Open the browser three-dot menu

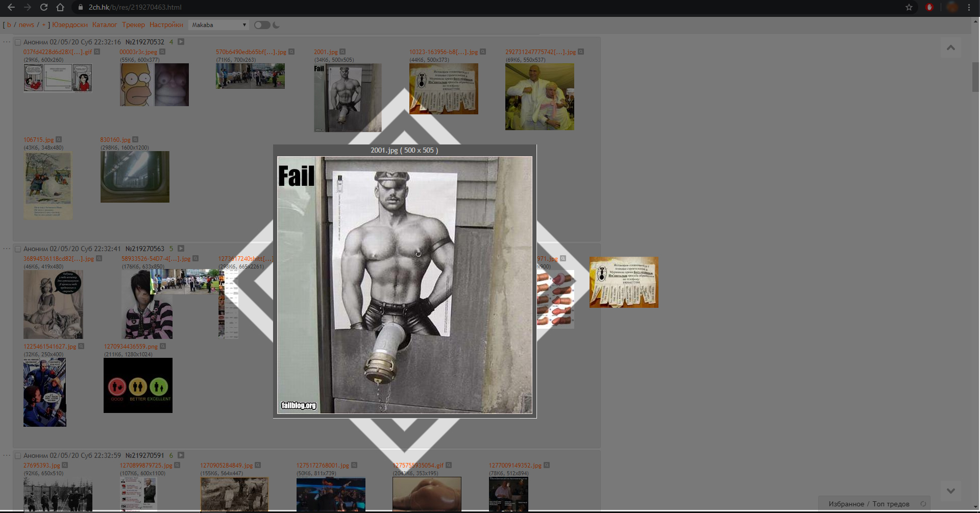pyautogui.click(x=969, y=7)
